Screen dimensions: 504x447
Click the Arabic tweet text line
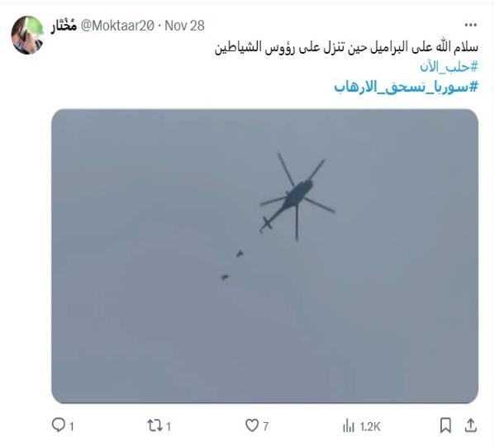point(346,47)
